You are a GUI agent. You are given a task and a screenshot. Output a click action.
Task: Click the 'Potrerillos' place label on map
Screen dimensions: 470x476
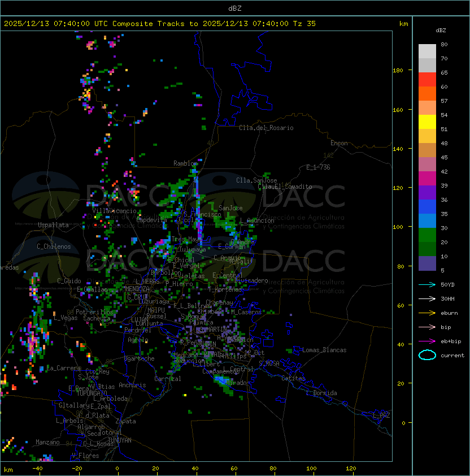(94, 311)
